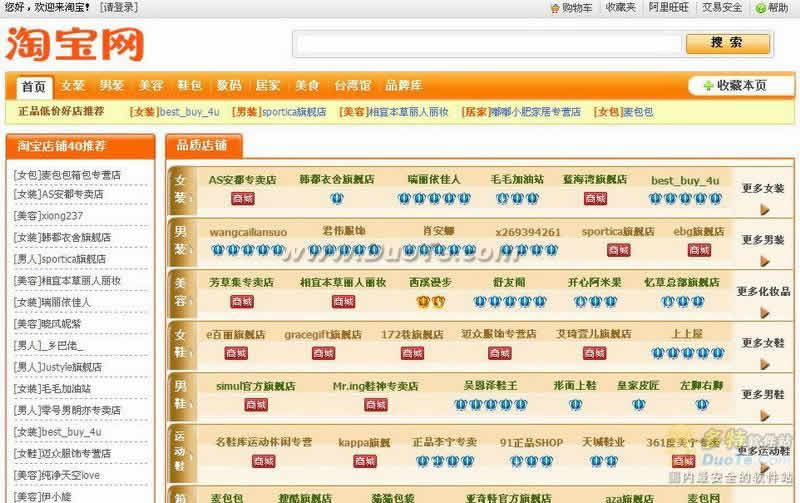Click the 淘宝网 logo
The width and height of the screenshot is (800, 503).
pos(74,45)
